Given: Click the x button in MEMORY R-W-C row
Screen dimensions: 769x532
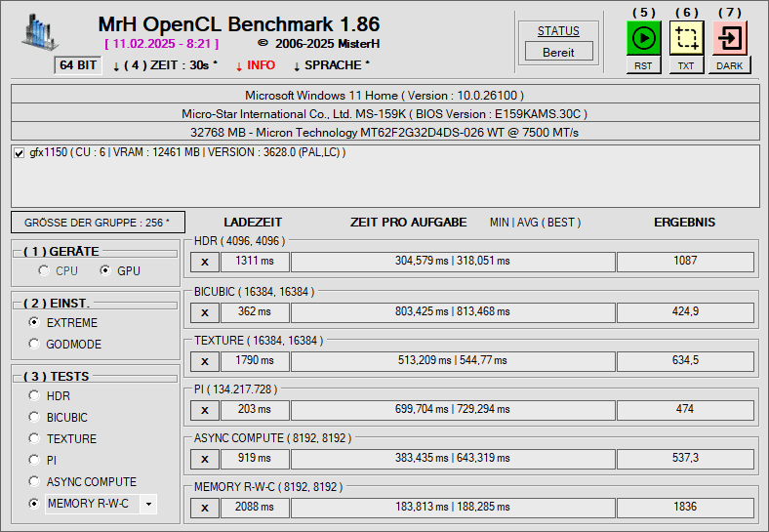Looking at the screenshot, I should point(205,508).
